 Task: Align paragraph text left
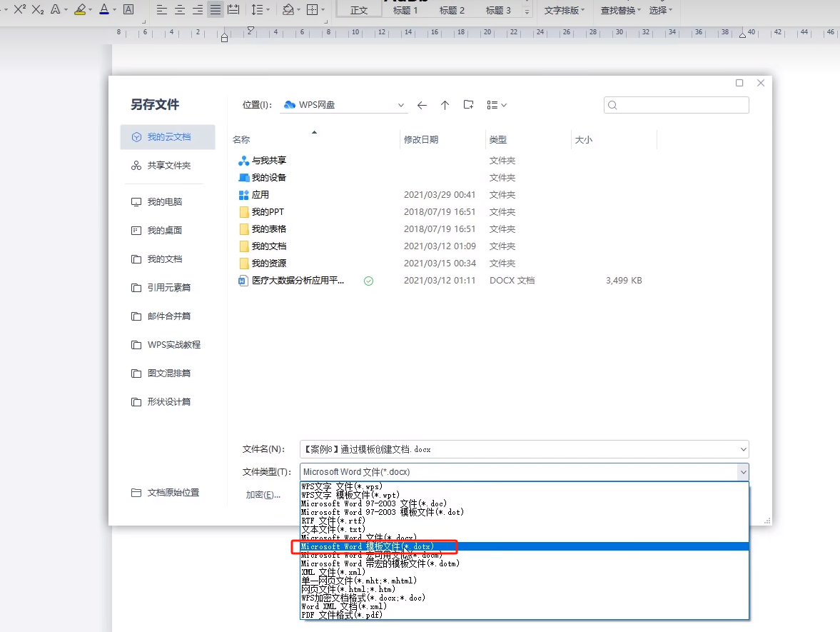pos(162,10)
